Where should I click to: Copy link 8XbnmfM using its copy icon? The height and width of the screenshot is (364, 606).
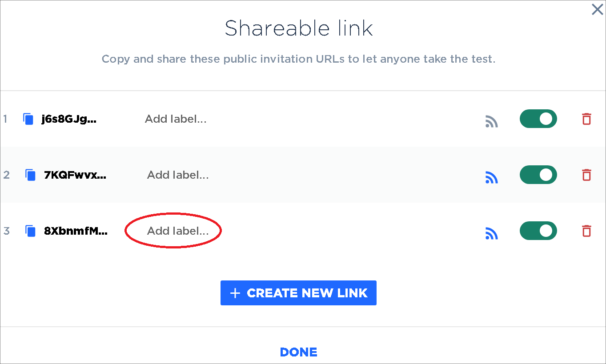point(30,231)
